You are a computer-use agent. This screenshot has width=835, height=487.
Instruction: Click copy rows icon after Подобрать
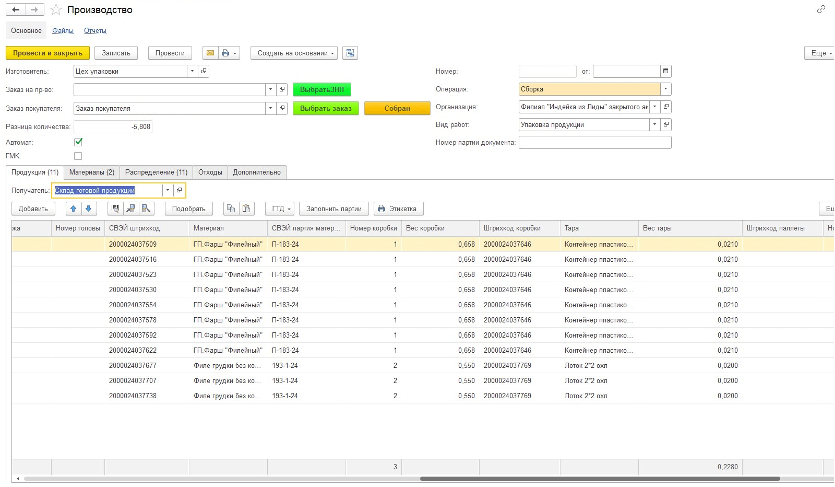(x=231, y=209)
